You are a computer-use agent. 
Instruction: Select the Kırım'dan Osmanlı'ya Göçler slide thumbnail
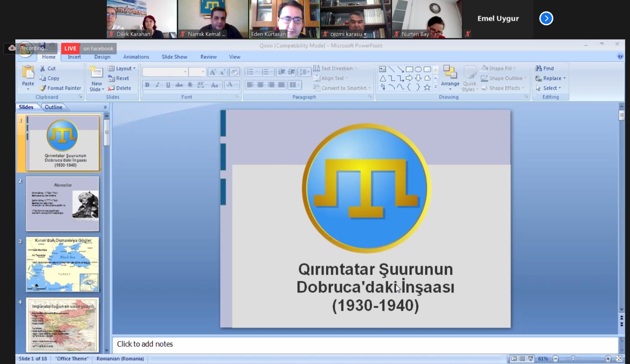tap(63, 264)
